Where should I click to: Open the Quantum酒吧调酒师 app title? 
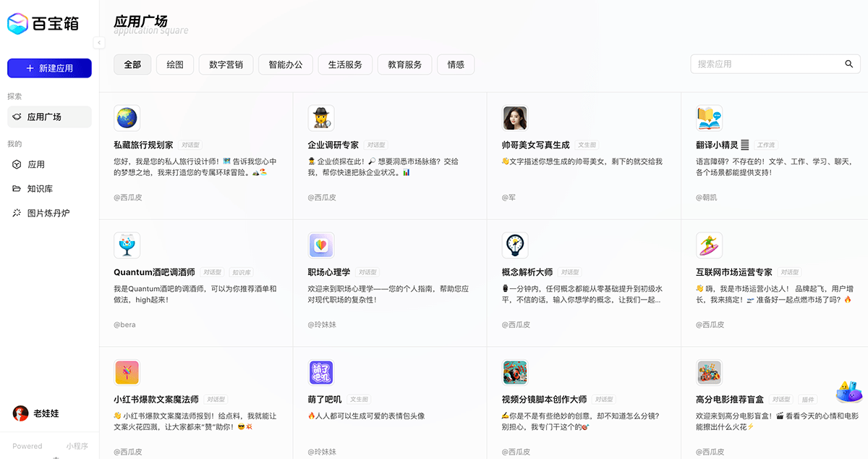click(x=154, y=272)
